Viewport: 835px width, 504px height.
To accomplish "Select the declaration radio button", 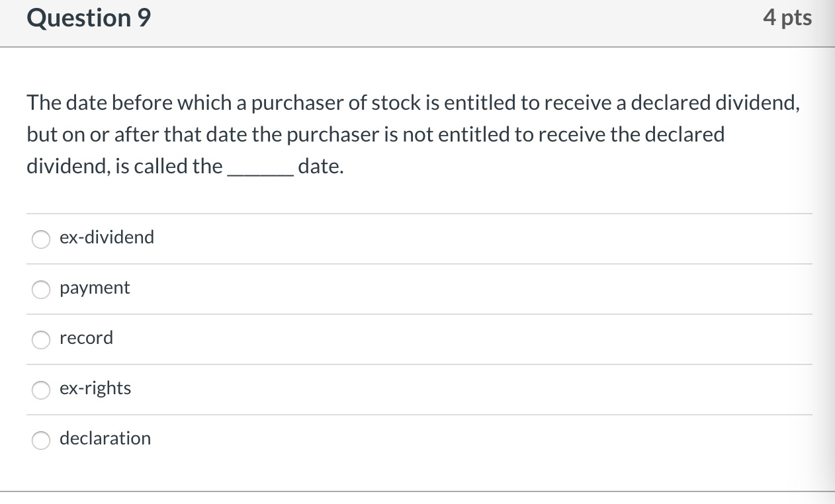I will click(40, 441).
